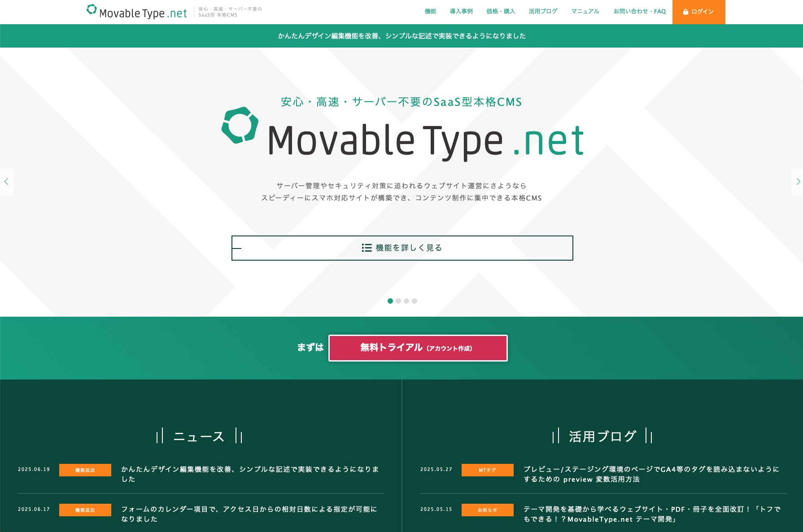Open the news article フォームのカレンダー項目で
Viewport: 803px width, 532px height.
(249, 514)
